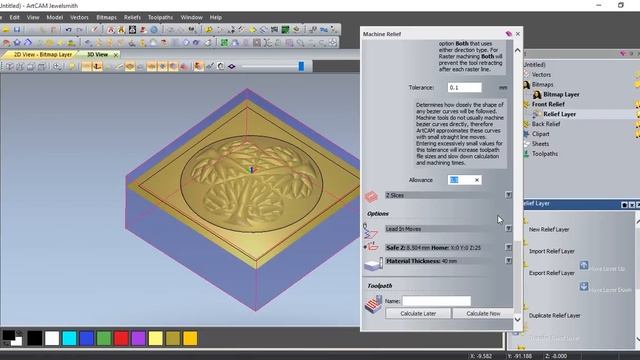This screenshot has width=640, height=360.
Task: Open the Toolpaths menu
Action: 160,18
